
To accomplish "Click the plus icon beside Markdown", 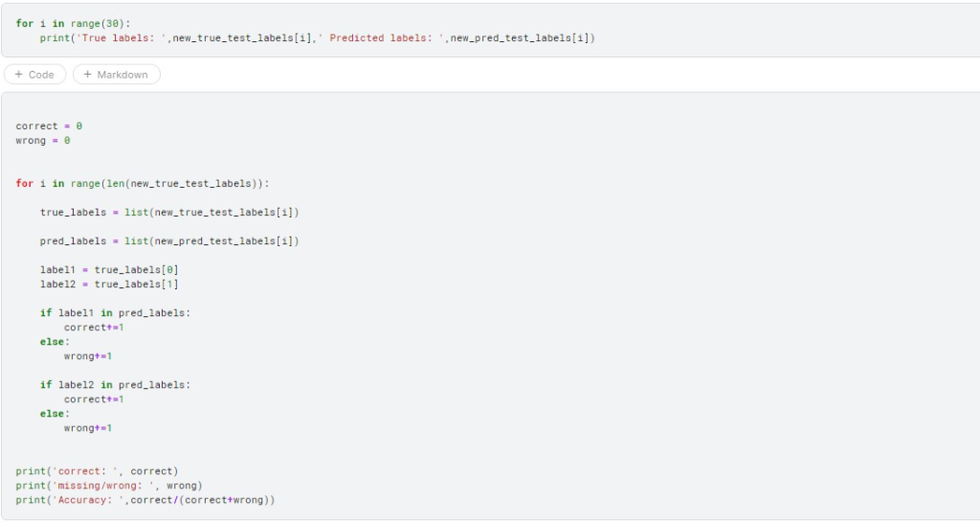I will (x=88, y=75).
